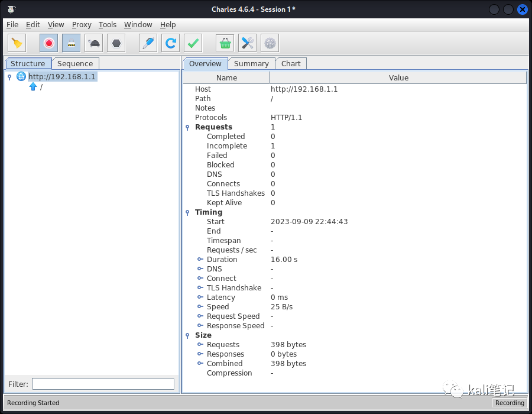Open the Window menu

(x=138, y=25)
